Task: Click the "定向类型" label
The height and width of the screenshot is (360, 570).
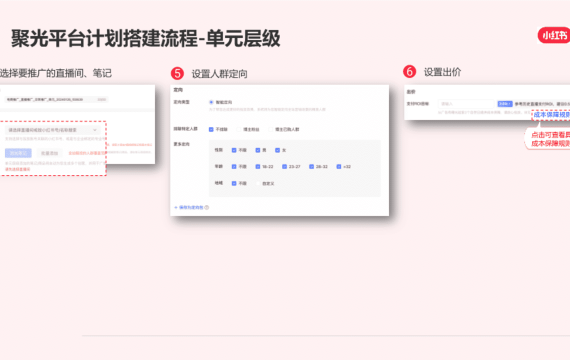Action: click(x=181, y=102)
